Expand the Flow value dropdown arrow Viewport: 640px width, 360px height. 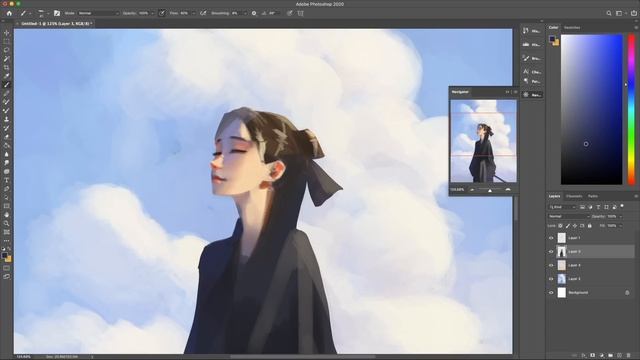(193, 13)
